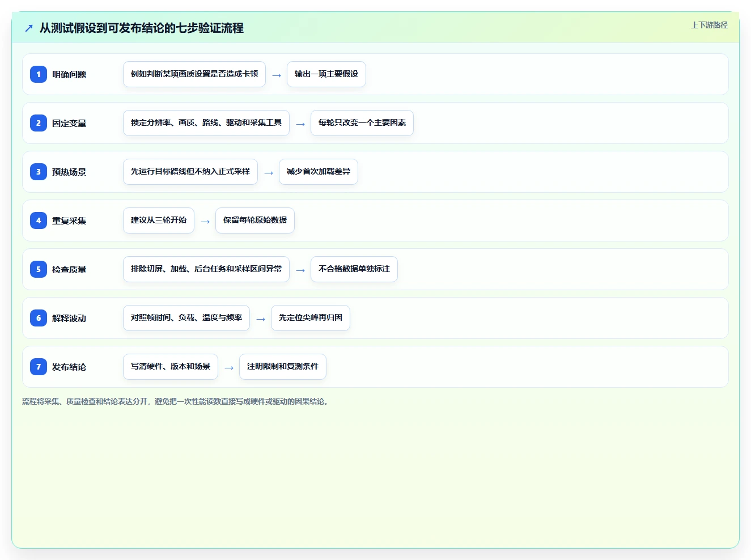This screenshot has width=751, height=560.
Task: Select the 检查质量 step label
Action: tap(69, 270)
